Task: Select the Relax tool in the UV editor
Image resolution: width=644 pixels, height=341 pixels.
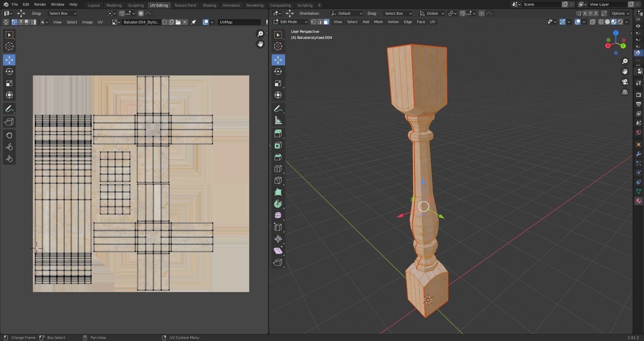Action: point(9,147)
